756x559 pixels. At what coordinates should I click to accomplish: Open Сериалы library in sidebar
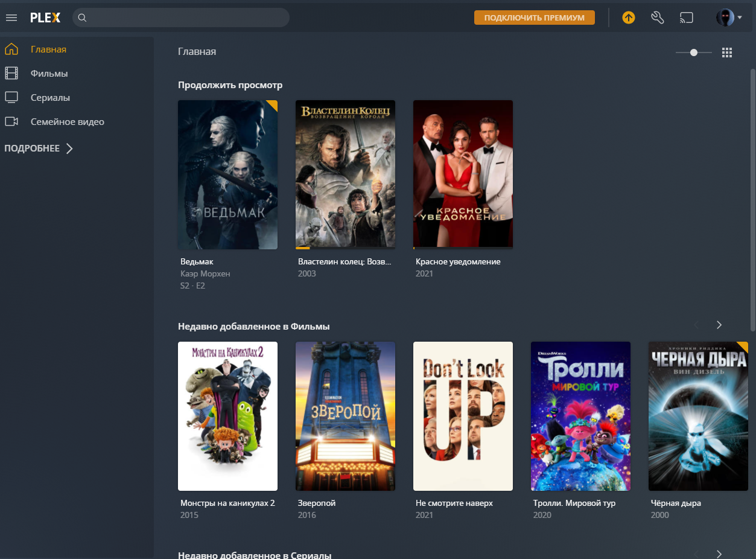point(50,98)
